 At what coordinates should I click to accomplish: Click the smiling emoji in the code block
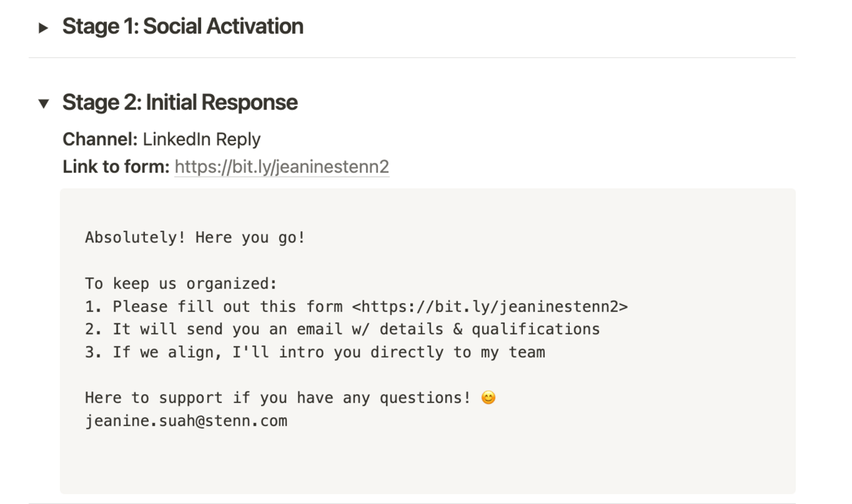(x=488, y=398)
